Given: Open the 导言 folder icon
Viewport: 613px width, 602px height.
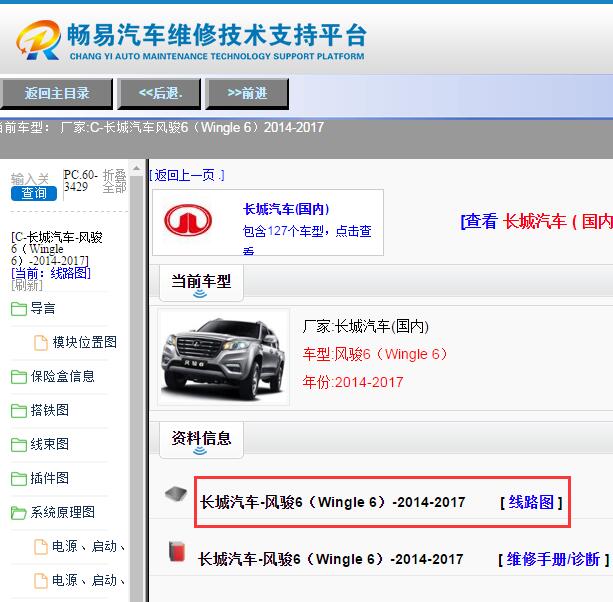Looking at the screenshot, I should click(18, 309).
